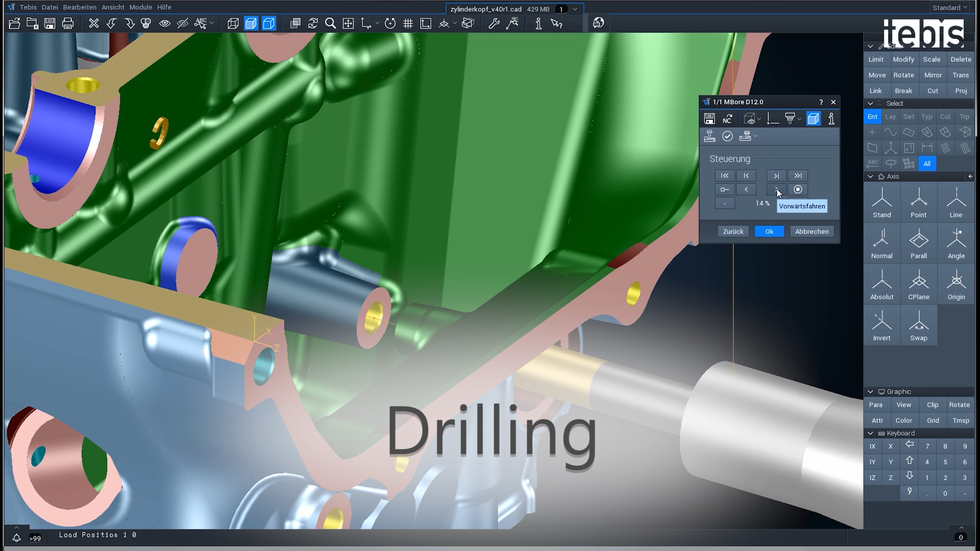Click the Abbrechen button

812,232
